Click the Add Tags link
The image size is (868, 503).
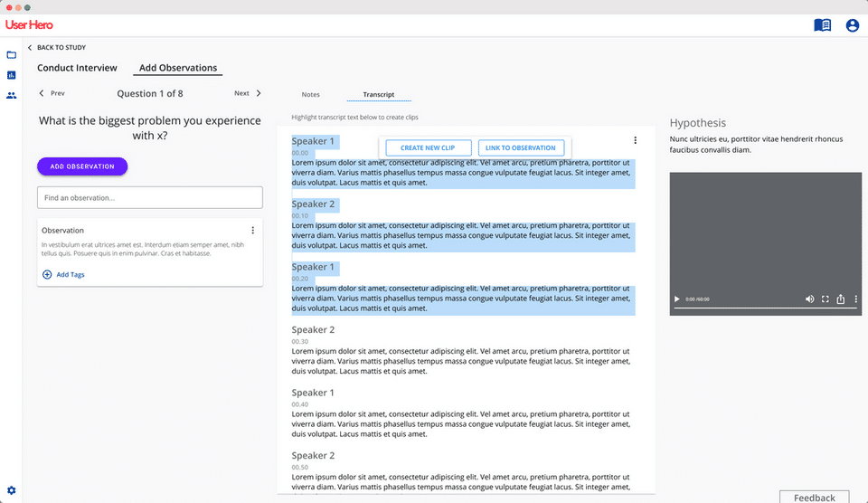coord(71,275)
